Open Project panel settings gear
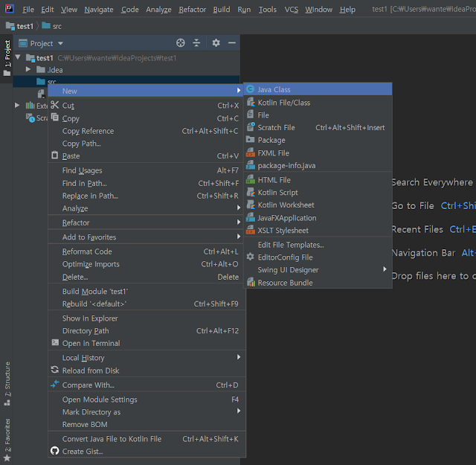The height and width of the screenshot is (465, 476). point(216,43)
